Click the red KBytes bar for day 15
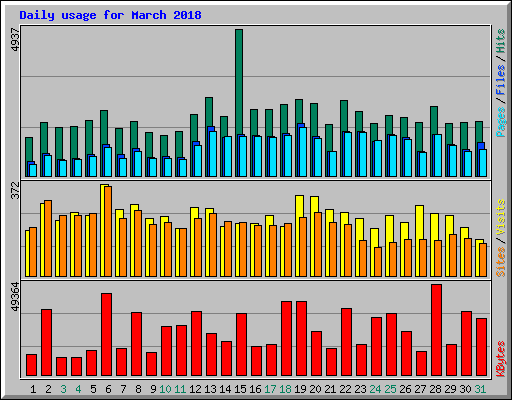This screenshot has height=400, width=512. (241, 344)
